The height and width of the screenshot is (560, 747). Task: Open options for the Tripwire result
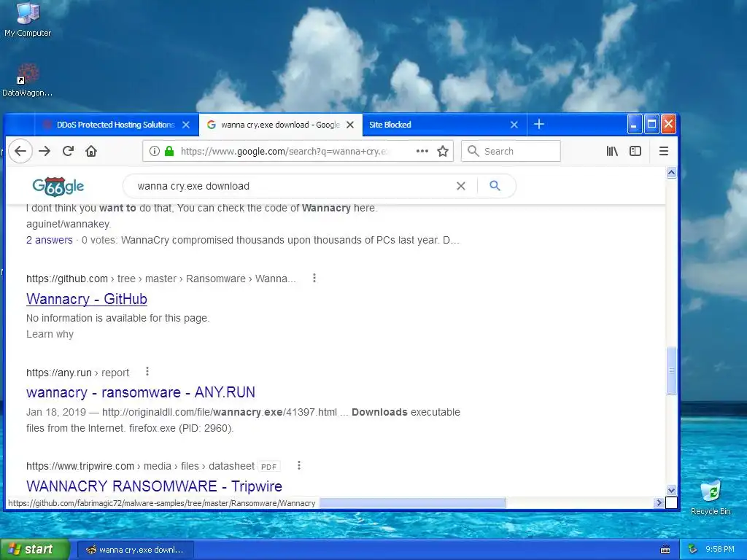(298, 465)
